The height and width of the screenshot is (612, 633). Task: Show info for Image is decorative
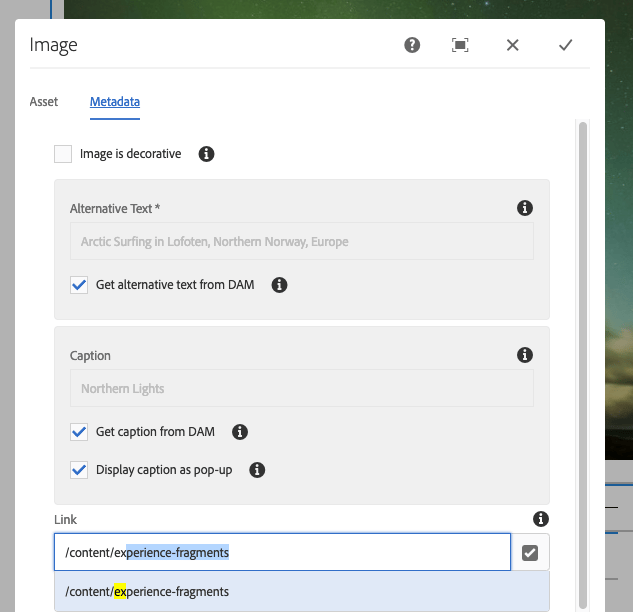[x=206, y=154]
